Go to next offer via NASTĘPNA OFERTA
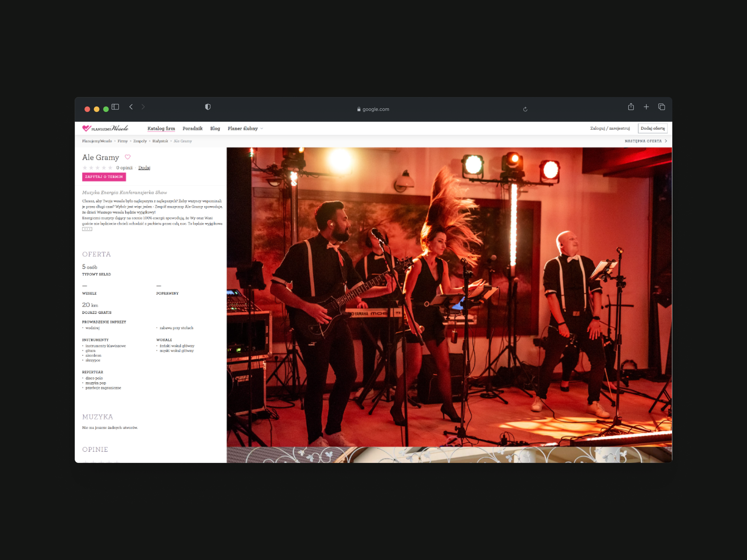Screen dimensions: 747x560 (645, 141)
